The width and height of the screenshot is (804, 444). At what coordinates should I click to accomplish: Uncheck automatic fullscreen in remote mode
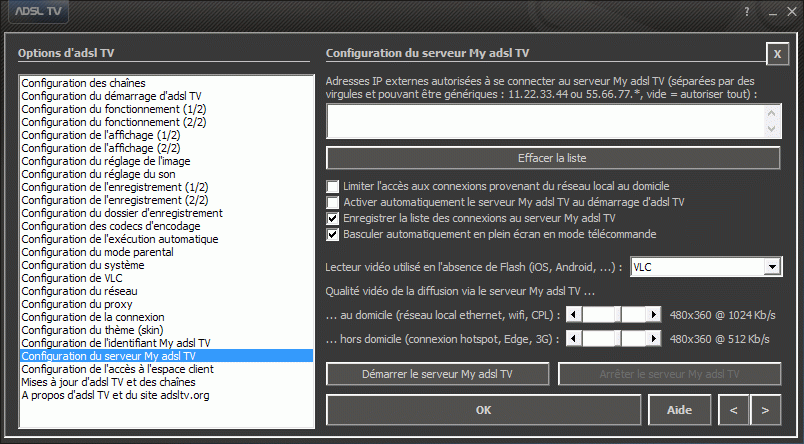pos(333,234)
